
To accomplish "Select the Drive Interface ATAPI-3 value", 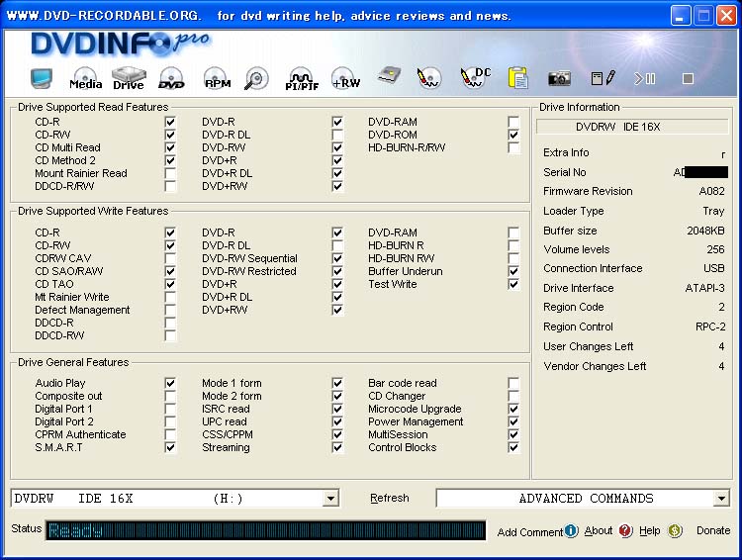I will pos(704,288).
